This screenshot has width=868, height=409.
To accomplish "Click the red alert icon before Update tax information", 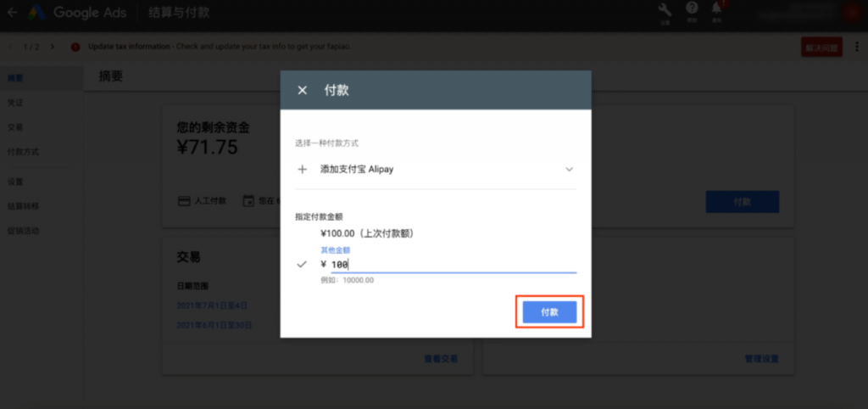I will (75, 48).
